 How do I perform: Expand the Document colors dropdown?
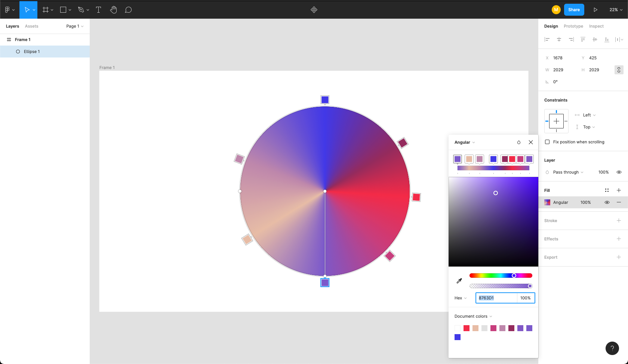point(473,316)
